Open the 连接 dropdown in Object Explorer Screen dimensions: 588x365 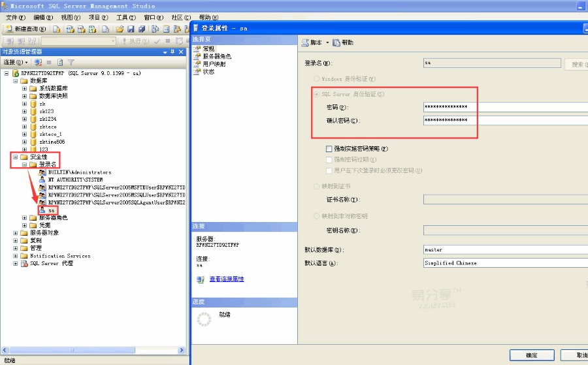tap(16, 62)
